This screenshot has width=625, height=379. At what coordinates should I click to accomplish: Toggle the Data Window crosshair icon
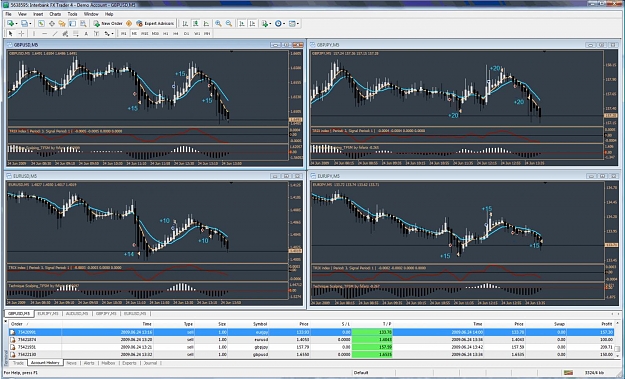(51, 24)
